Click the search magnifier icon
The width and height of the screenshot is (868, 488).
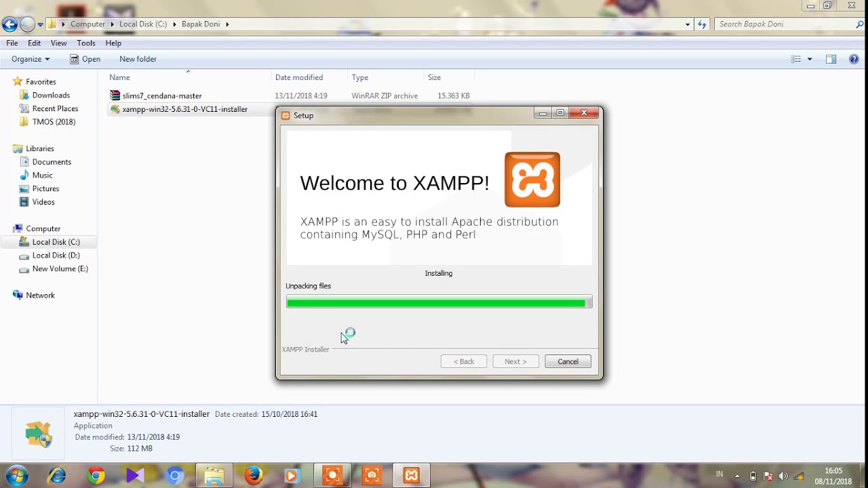point(860,24)
